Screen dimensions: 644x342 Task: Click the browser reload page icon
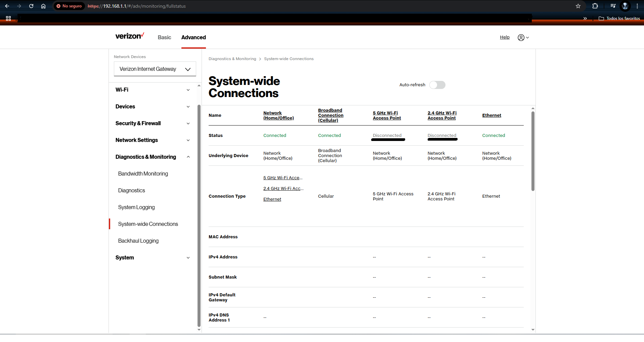coord(31,6)
